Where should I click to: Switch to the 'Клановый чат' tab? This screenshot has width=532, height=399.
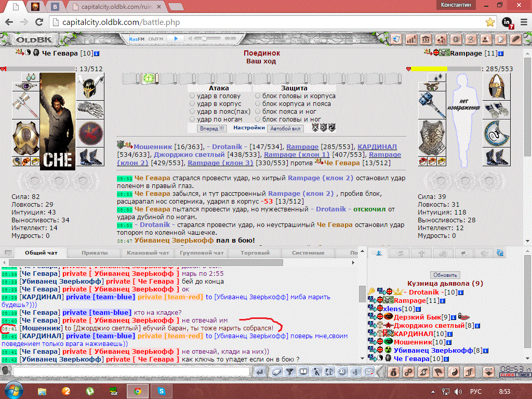point(148,253)
